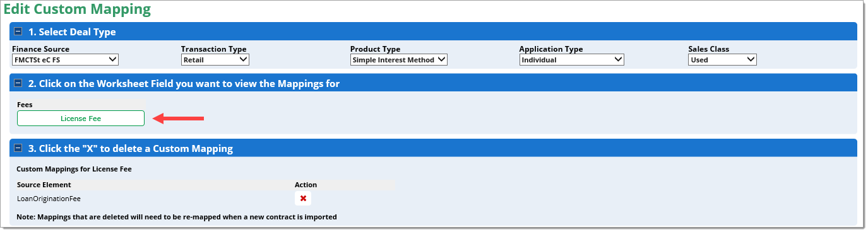Image resolution: width=868 pixels, height=232 pixels.
Task: Open the Application Type dropdown
Action: 572,60
